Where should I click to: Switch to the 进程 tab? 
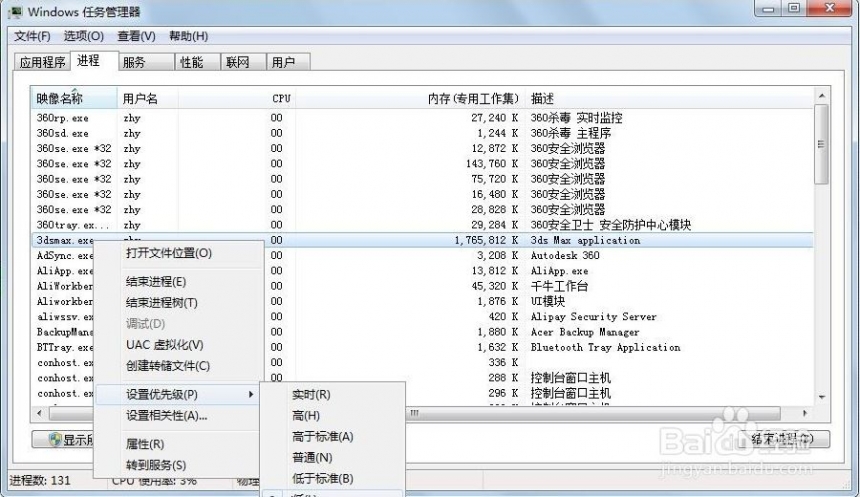94,60
